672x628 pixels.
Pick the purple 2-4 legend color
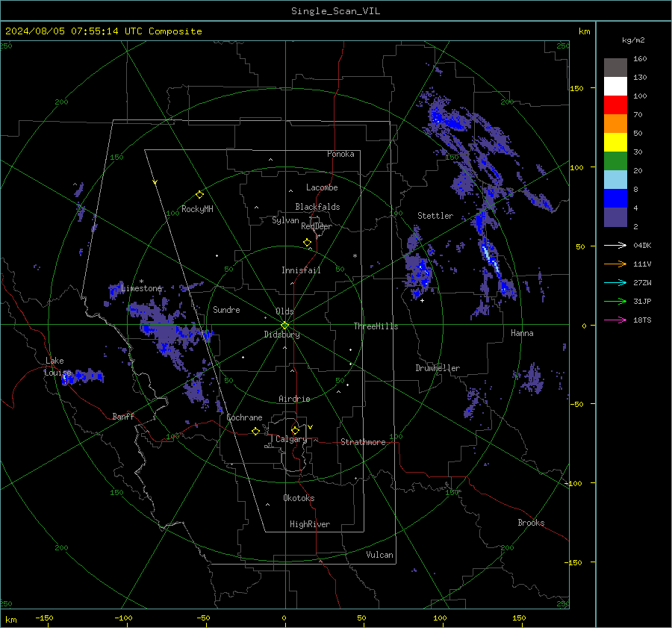coord(615,217)
